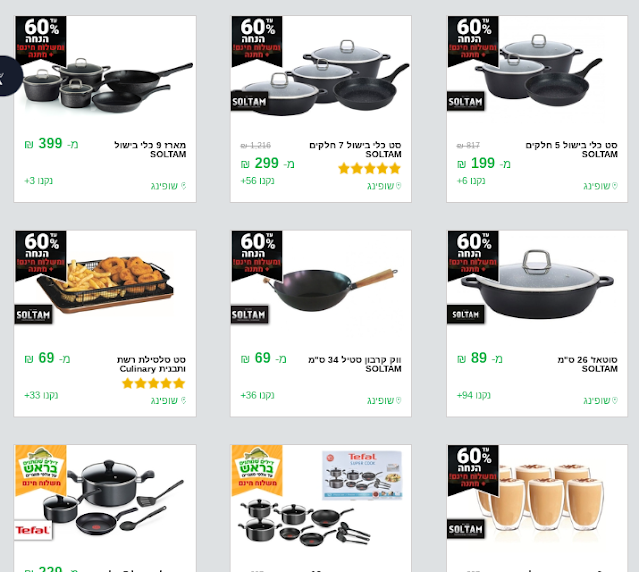The height and width of the screenshot is (572, 639).
Task: Open the 34 cm carbon steel wok title
Action: [x=355, y=364]
